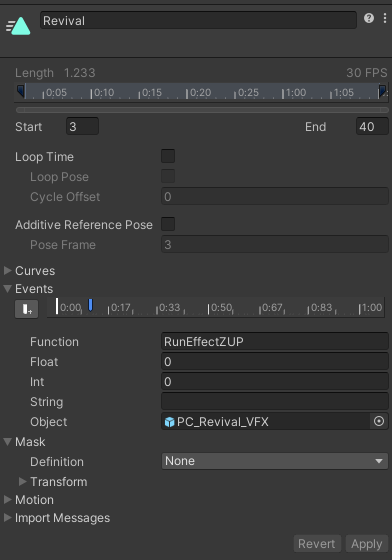Select the blue event marker on timeline
This screenshot has width=392, height=560.
click(91, 305)
